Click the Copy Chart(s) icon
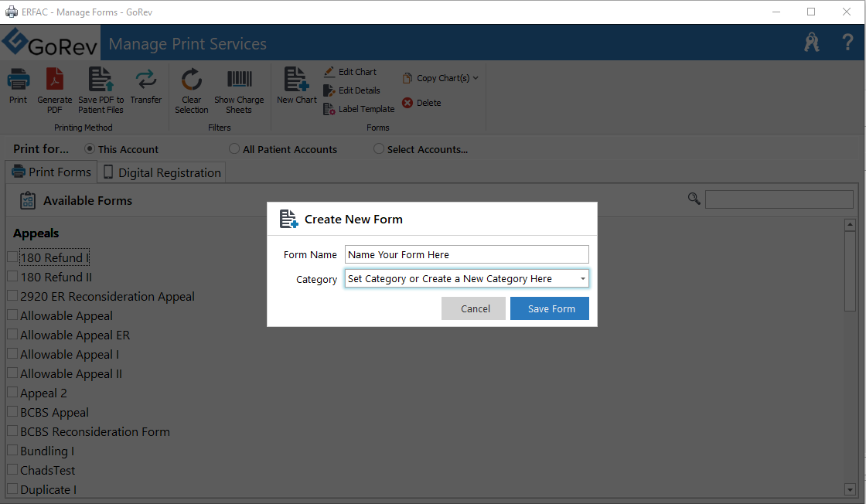Viewport: 866px width, 504px height. 407,78
